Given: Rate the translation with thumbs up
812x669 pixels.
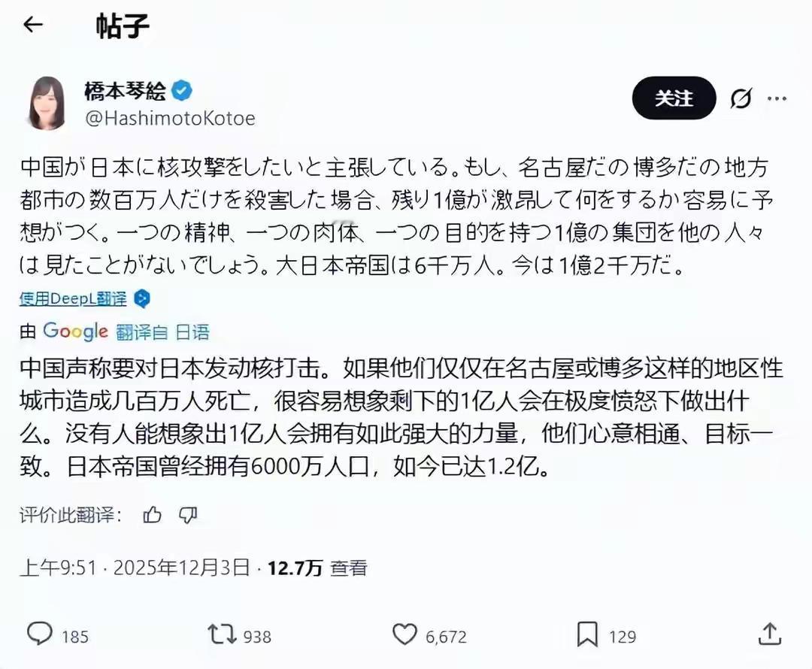Looking at the screenshot, I should [x=153, y=515].
